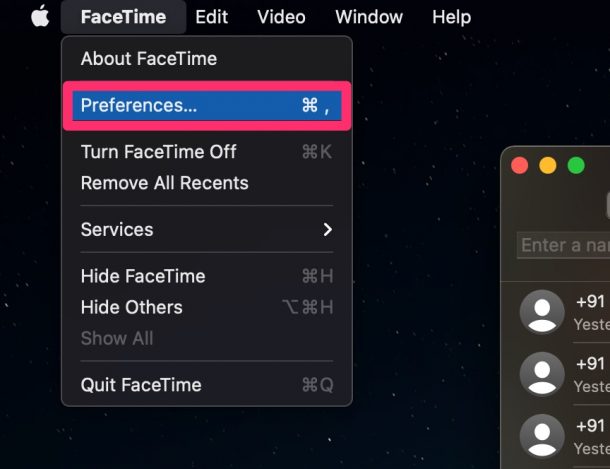This screenshot has height=469, width=610.
Task: Click the green fullscreen window button
Action: pyautogui.click(x=576, y=165)
